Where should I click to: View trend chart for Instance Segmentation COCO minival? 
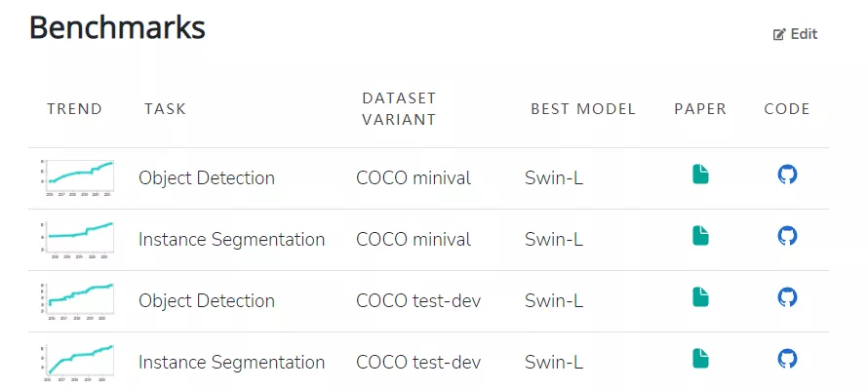77,239
